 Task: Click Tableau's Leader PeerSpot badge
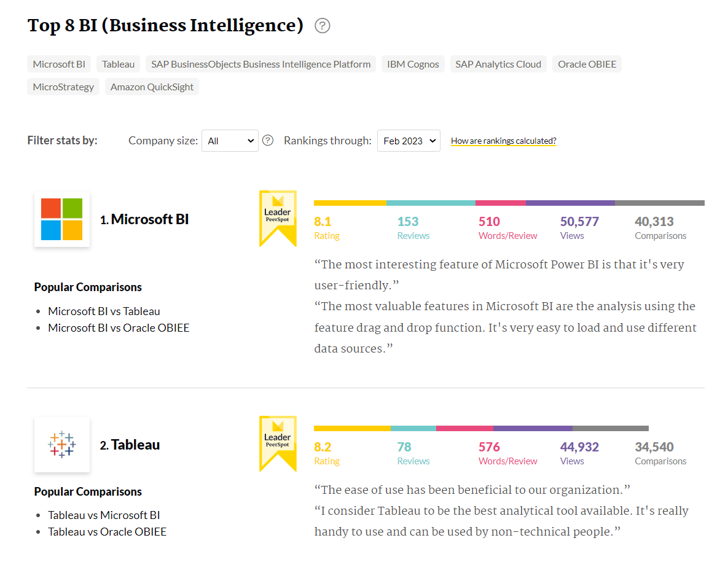[278, 443]
